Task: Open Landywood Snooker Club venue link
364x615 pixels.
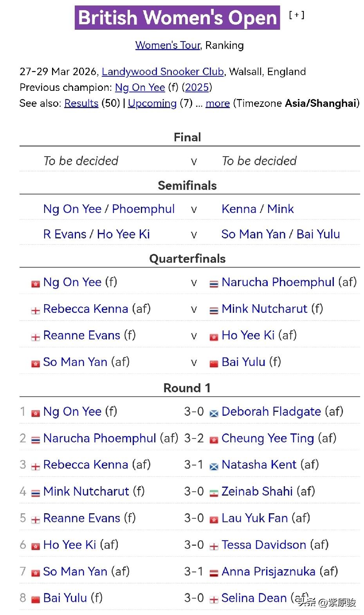Action: click(x=162, y=72)
